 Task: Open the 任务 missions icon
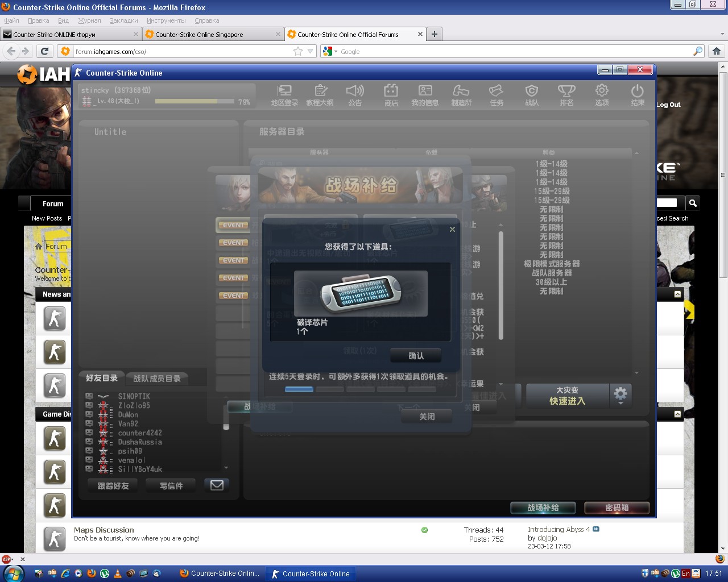[x=497, y=95]
